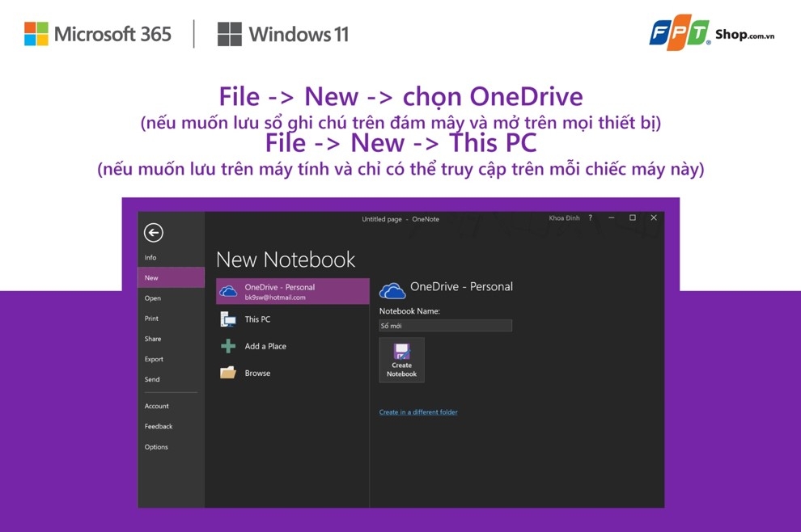This screenshot has height=532, width=801.
Task: Select the This PC storage icon
Action: point(227,319)
